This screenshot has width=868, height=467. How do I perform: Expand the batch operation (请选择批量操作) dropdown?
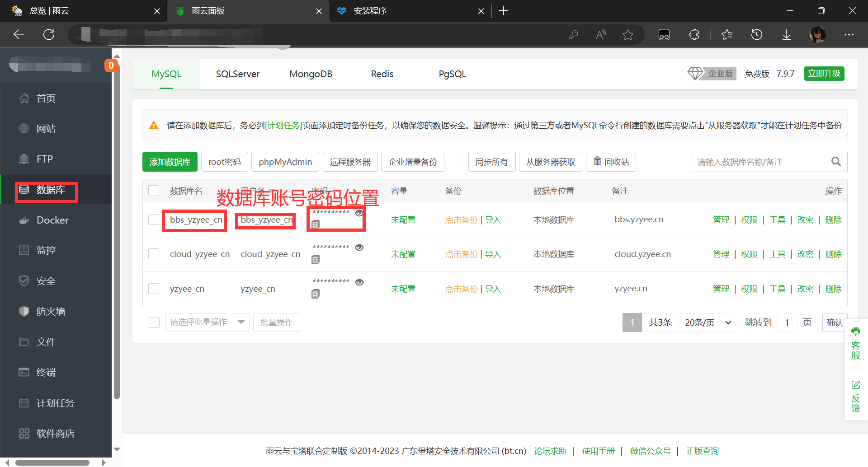click(x=207, y=322)
